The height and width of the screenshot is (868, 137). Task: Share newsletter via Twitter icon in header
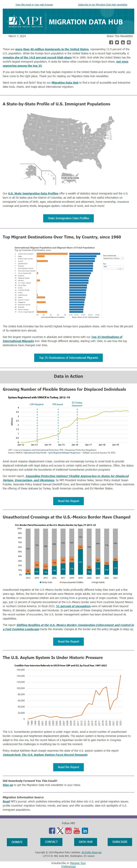pyautogui.click(x=117, y=42)
